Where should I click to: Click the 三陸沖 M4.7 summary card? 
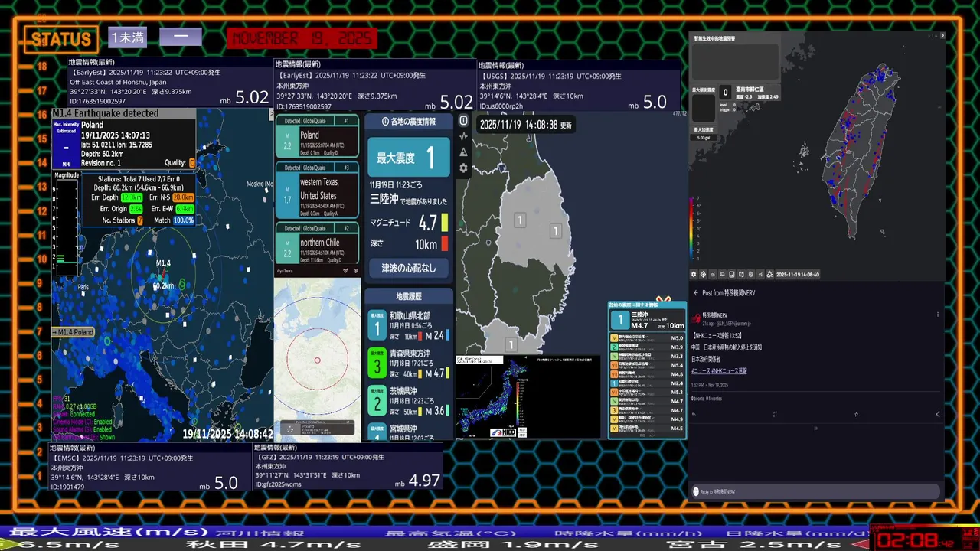click(647, 319)
